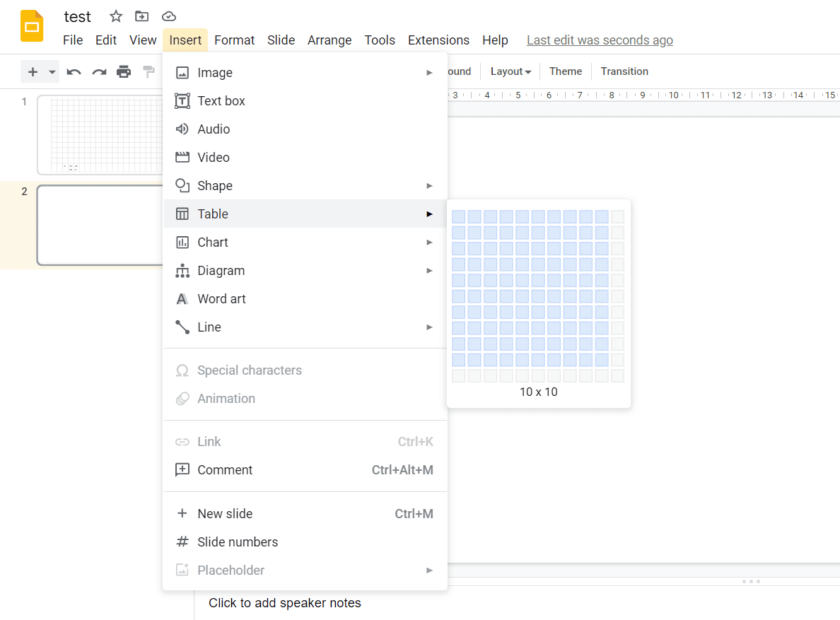Open the Google Slides home logo
This screenshot has height=620, width=840.
32,25
